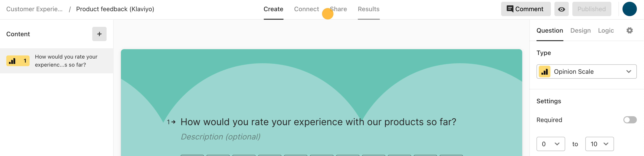Screen dimensions: 644x156
Task: Switch to the Design panel tab
Action: [x=580, y=30]
